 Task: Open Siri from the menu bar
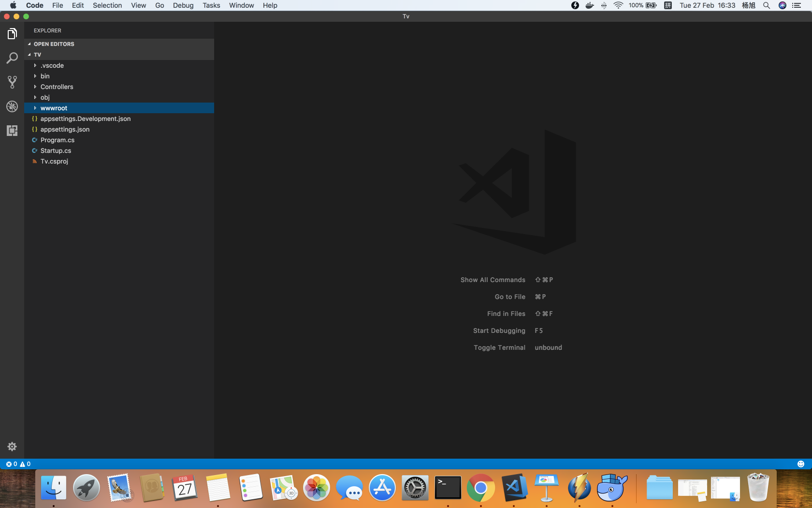click(x=783, y=5)
